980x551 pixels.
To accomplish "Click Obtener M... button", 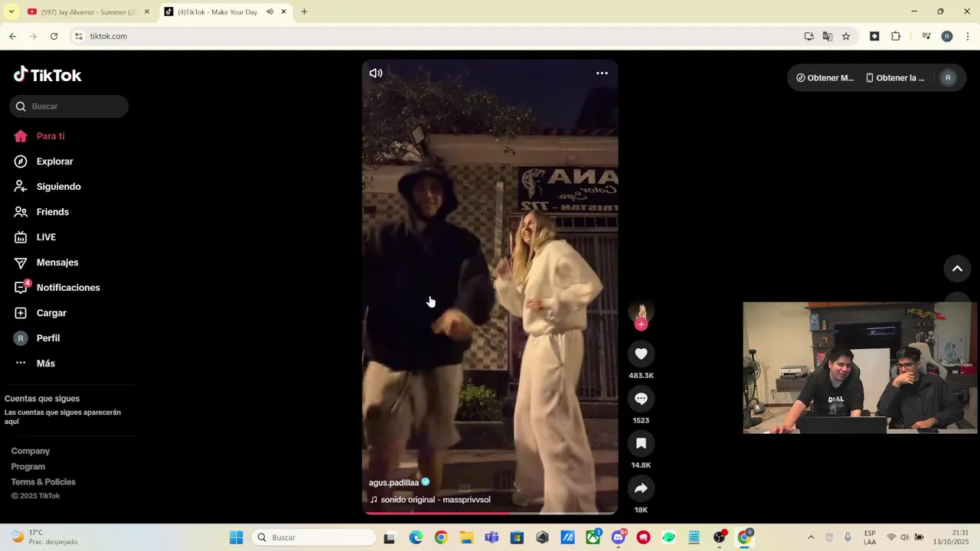I will pos(825,78).
